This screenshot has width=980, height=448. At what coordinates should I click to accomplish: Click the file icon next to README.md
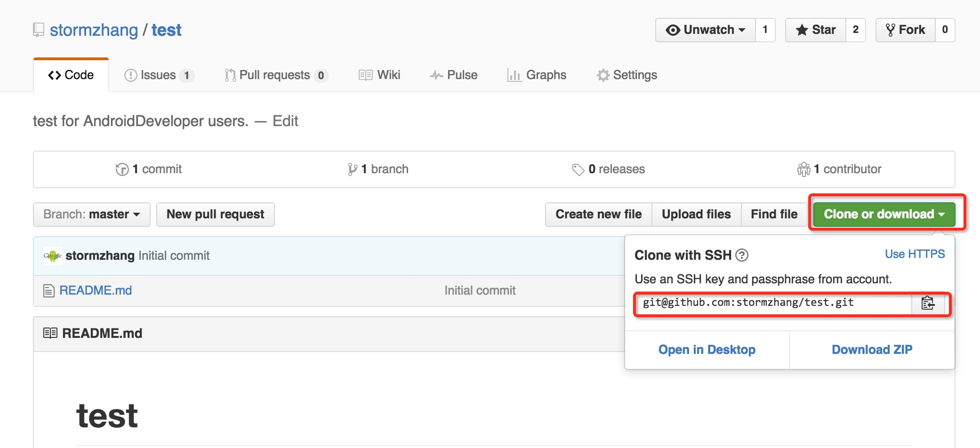48,290
